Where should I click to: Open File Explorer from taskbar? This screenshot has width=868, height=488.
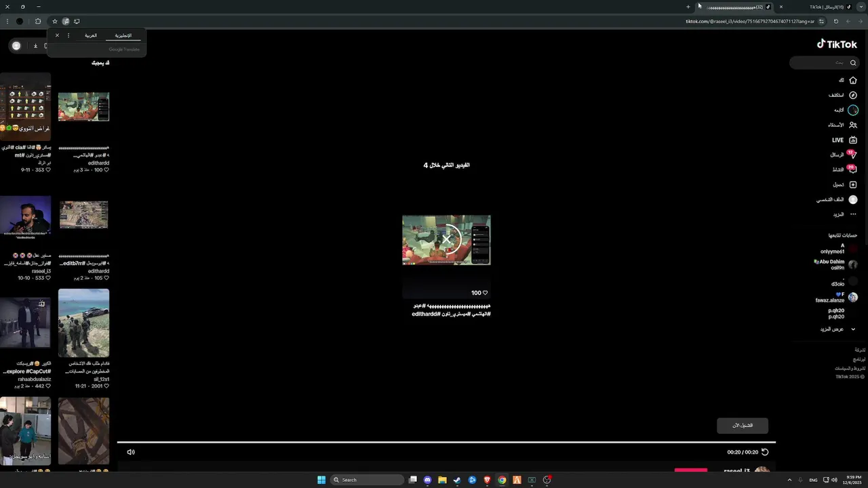pos(442,480)
